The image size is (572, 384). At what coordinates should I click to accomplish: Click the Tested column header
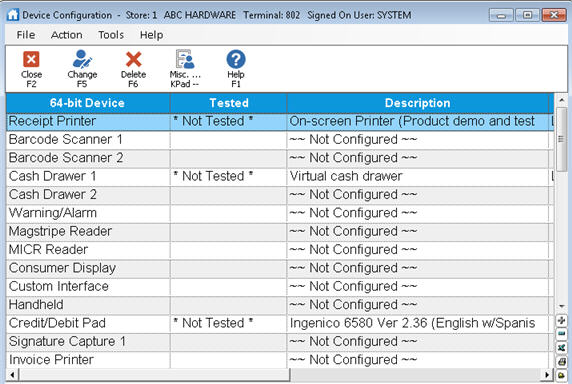(229, 103)
